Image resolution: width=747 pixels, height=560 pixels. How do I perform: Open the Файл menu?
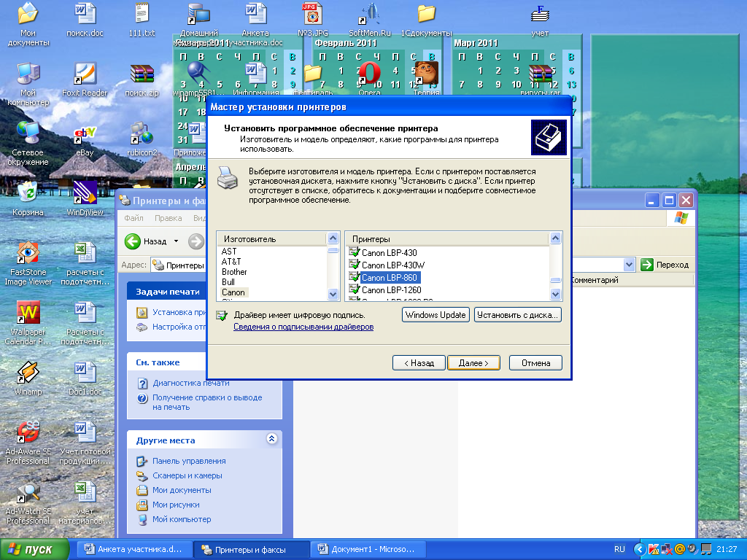pos(134,218)
